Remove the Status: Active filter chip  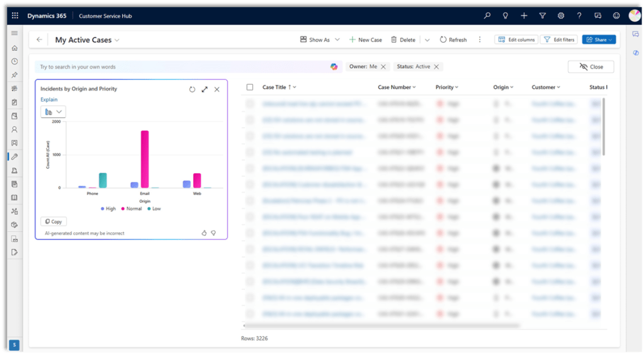(x=437, y=67)
